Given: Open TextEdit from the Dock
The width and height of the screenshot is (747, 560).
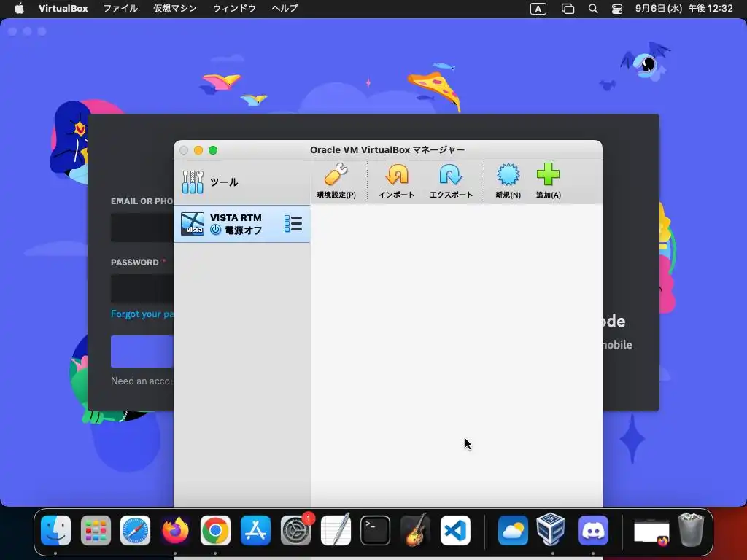Looking at the screenshot, I should [x=336, y=530].
